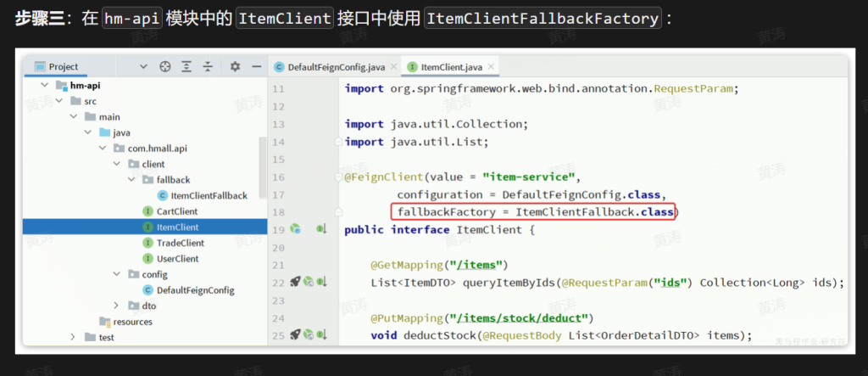Select ItemClientFallback class in project tree
The width and height of the screenshot is (868, 376).
point(209,195)
